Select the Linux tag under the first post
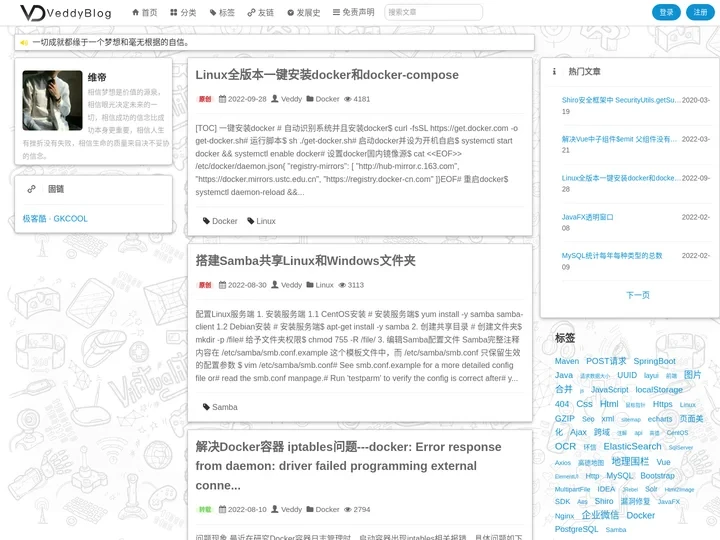The height and width of the screenshot is (540, 720). tap(261, 221)
